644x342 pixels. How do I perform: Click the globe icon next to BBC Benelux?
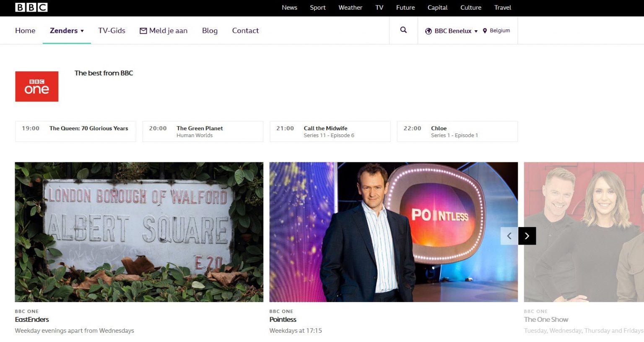[x=428, y=31]
